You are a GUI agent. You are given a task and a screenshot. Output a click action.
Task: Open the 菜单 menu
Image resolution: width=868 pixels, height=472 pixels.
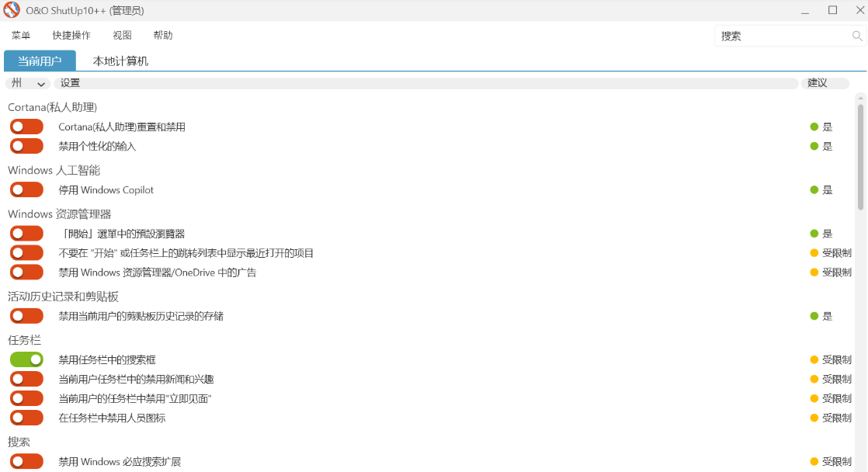[20, 35]
